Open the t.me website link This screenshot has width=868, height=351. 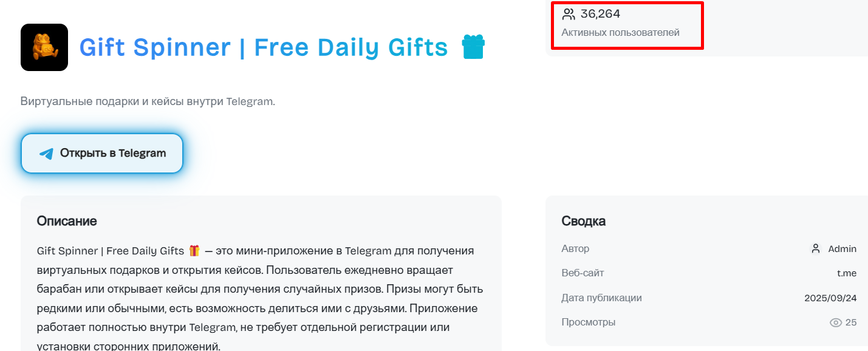[847, 273]
